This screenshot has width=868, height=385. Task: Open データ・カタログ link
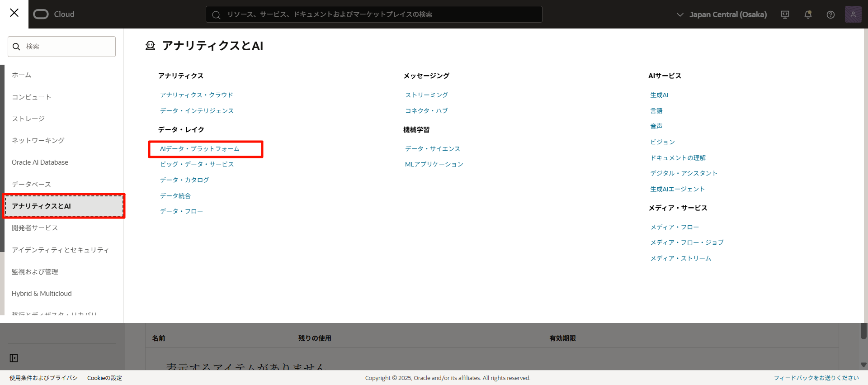click(x=184, y=180)
